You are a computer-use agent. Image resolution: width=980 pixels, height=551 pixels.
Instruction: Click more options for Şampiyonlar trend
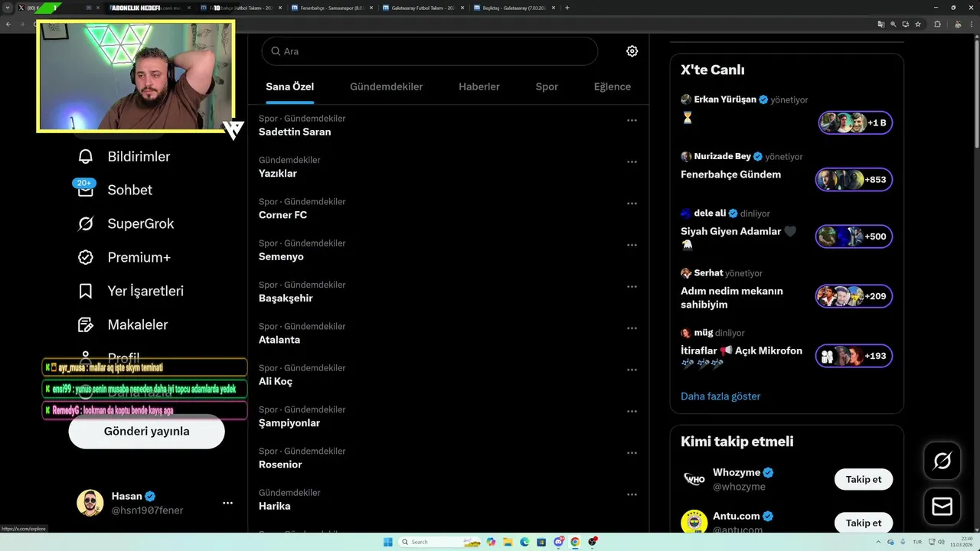(x=632, y=412)
